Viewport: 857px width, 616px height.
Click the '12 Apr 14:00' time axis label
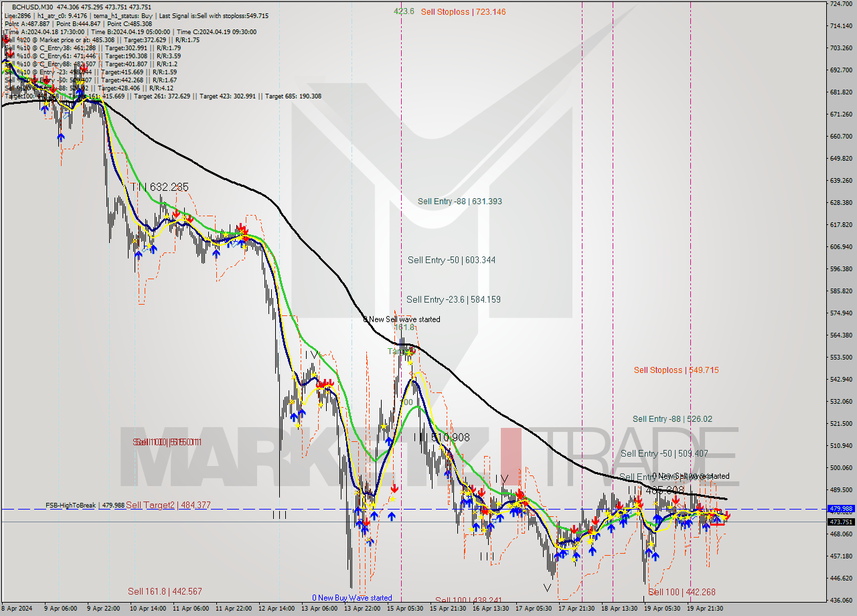(276, 609)
